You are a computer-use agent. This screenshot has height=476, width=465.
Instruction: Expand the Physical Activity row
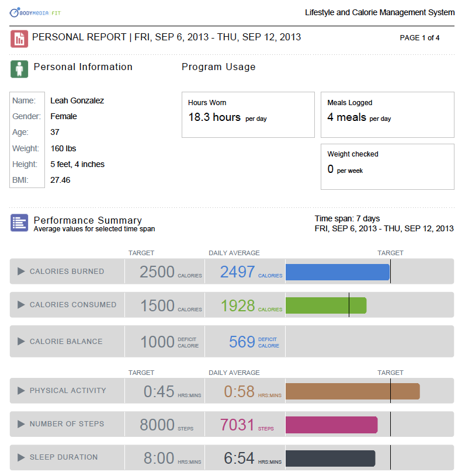(21, 391)
